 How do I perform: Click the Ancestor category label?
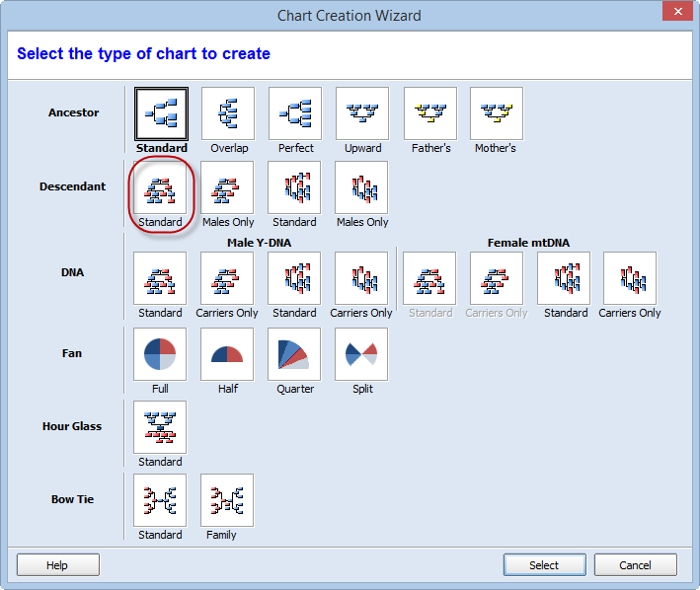[74, 112]
